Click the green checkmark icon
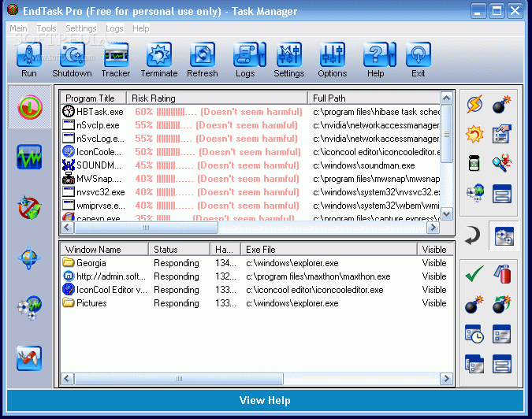This screenshot has width=532, height=419. click(x=474, y=274)
